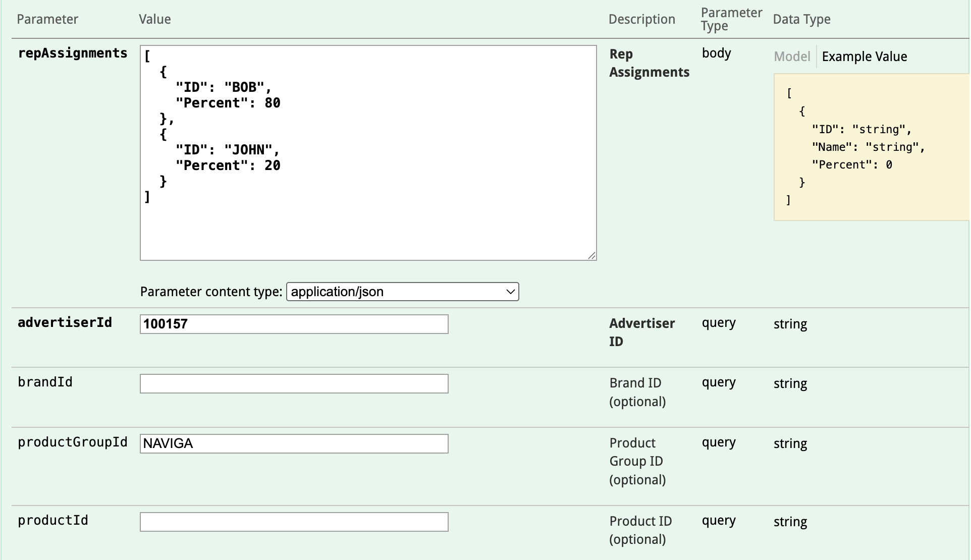This screenshot has height=560, width=971.
Task: Click the "Percent": 80 line in textarea
Action: [228, 103]
